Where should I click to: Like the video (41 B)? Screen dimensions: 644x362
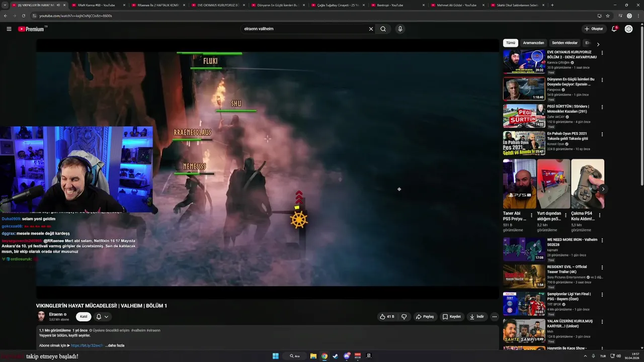pos(387,317)
